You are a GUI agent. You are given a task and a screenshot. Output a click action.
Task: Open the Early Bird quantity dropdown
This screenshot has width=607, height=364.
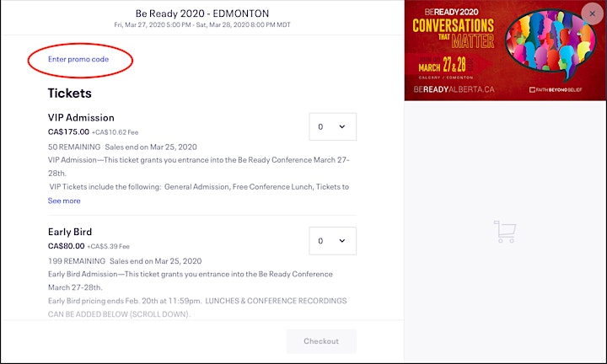click(332, 241)
